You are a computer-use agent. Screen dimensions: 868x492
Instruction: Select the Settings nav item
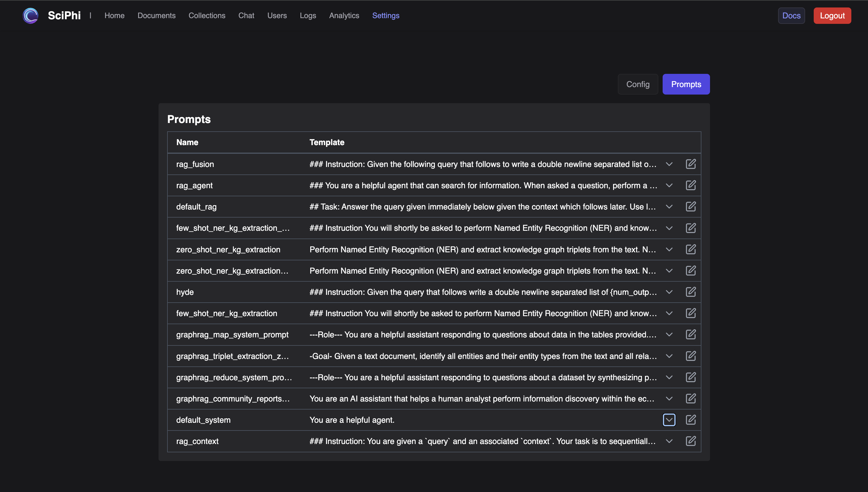pyautogui.click(x=386, y=16)
